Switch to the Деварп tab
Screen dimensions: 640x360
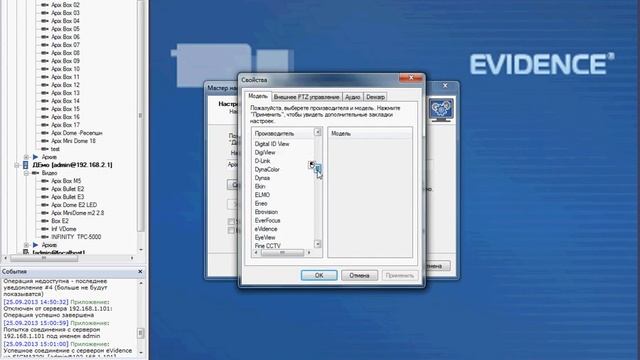click(x=375, y=97)
